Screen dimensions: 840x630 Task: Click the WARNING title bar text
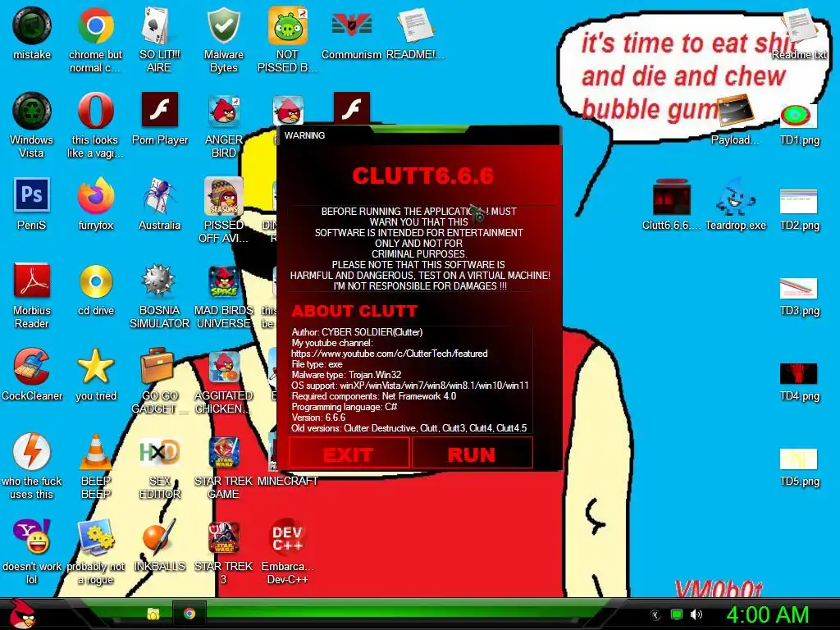(304, 135)
